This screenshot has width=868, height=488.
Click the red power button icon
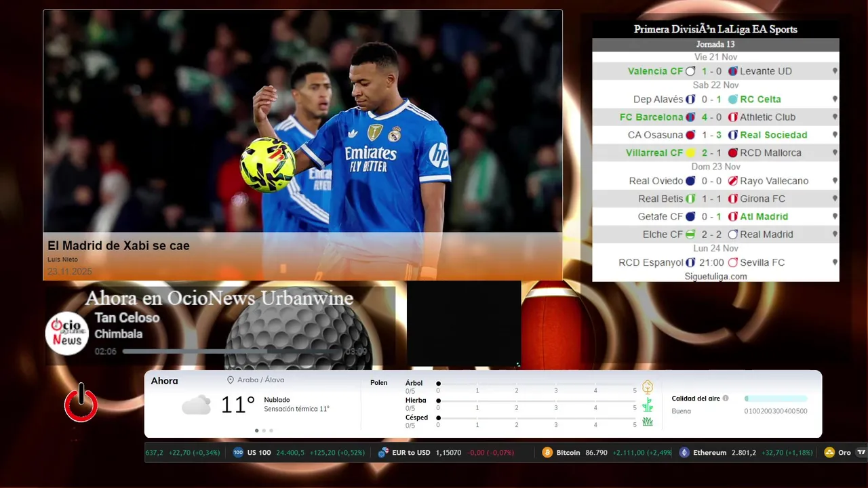(x=81, y=403)
